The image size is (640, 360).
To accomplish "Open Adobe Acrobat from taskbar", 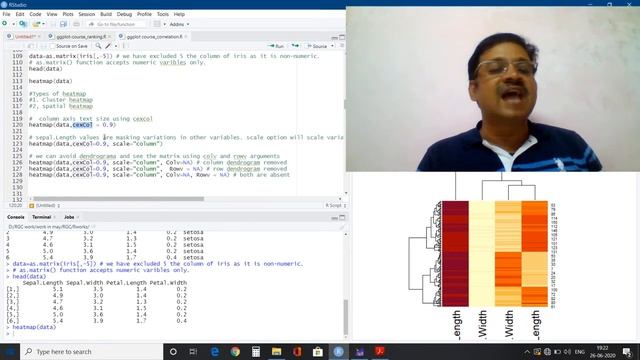I will click(380, 351).
